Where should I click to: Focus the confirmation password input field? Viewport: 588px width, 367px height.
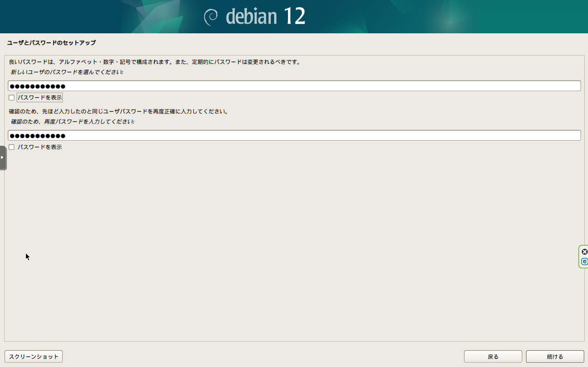294,135
